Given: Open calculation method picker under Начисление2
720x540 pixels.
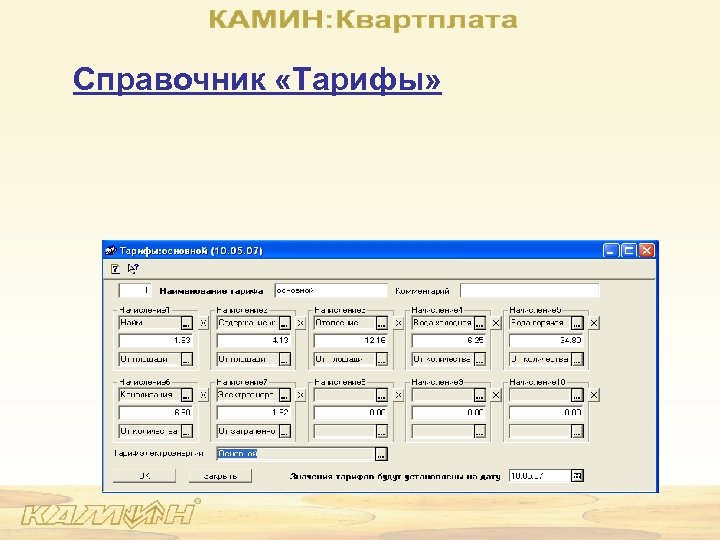Looking at the screenshot, I should [285, 360].
